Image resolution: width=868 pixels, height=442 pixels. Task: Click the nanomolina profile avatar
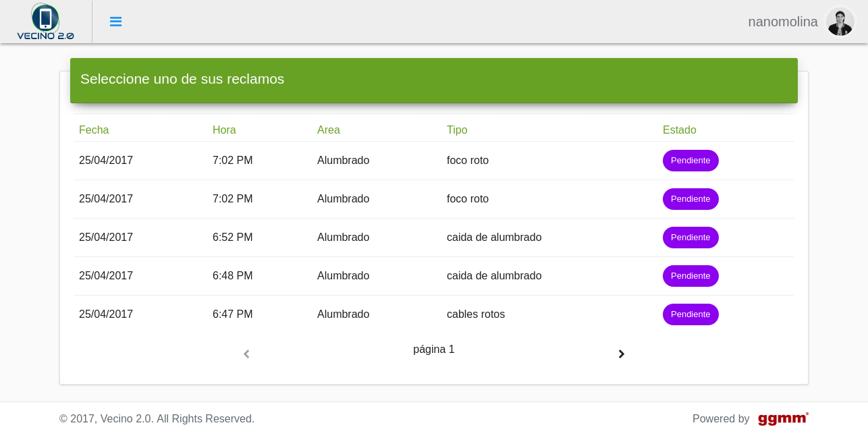[x=840, y=22]
